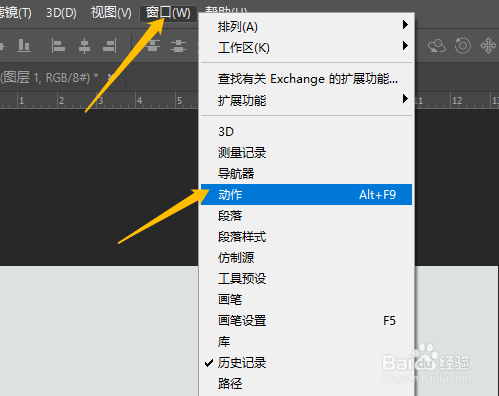Open the 视图(V) menu
This screenshot has width=499, height=396.
click(111, 13)
